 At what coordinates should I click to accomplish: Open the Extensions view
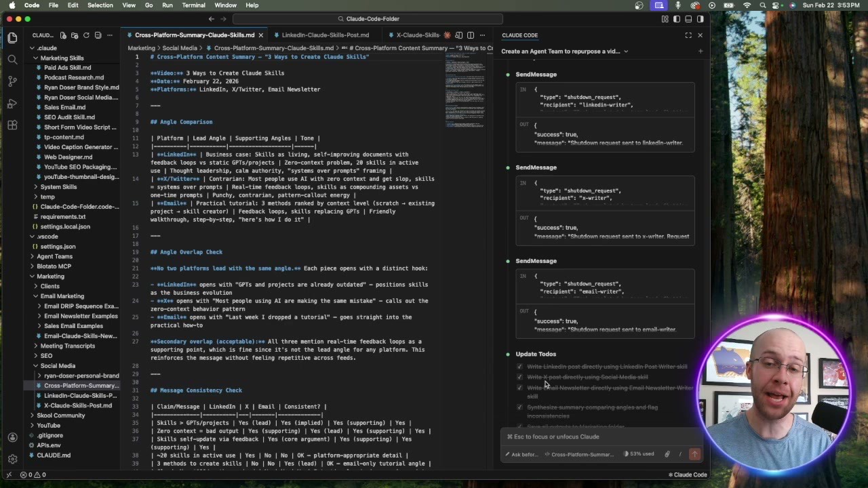(x=12, y=125)
